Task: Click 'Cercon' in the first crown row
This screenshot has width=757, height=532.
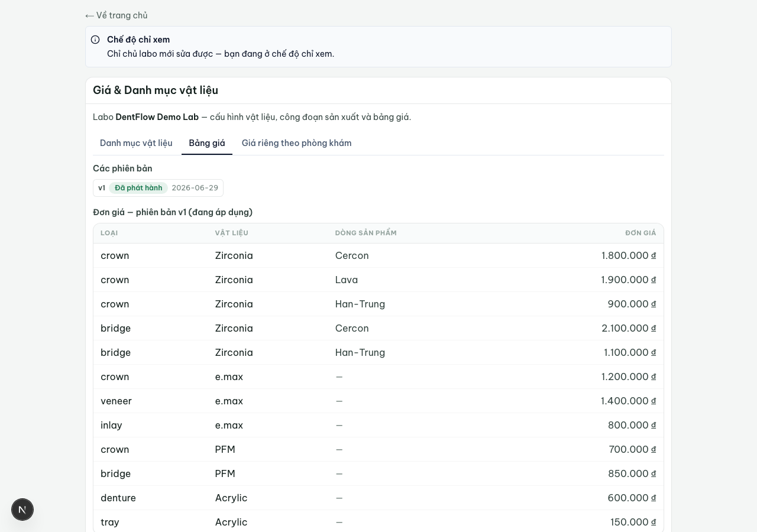Action: click(352, 255)
